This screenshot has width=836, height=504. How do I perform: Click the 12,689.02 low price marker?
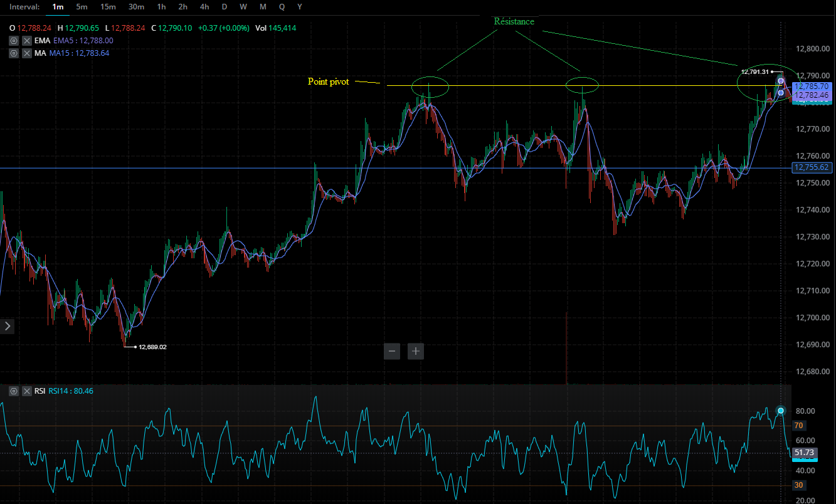pos(152,347)
